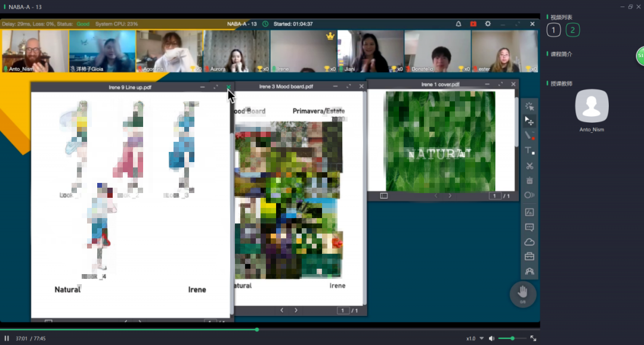Click the trash delete tool
This screenshot has width=644, height=345.
530,181
